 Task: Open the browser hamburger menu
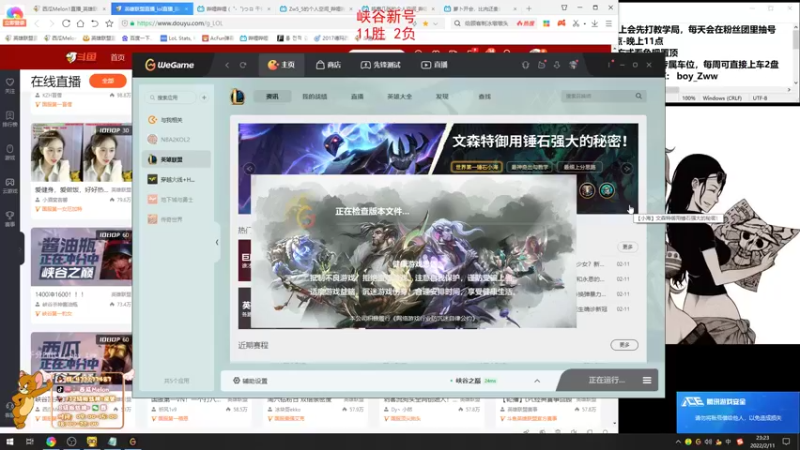(609, 23)
